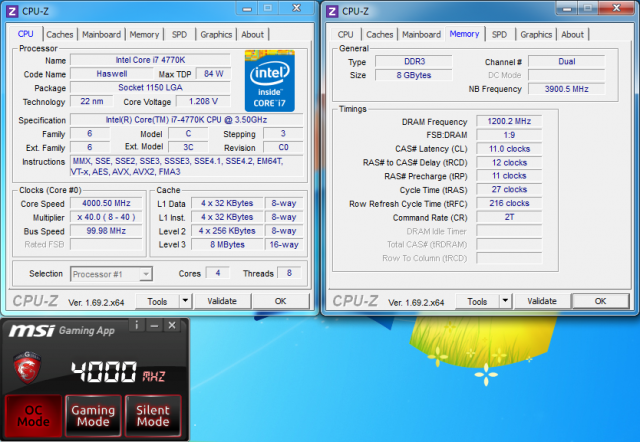Click the Cores value 4
This screenshot has width=640, height=442.
coord(218,273)
